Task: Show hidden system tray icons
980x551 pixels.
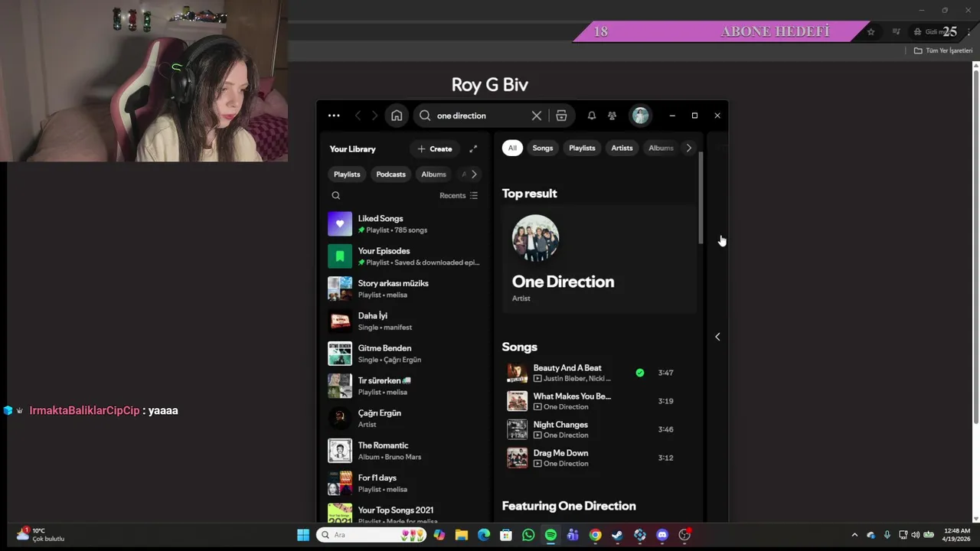Action: click(854, 535)
